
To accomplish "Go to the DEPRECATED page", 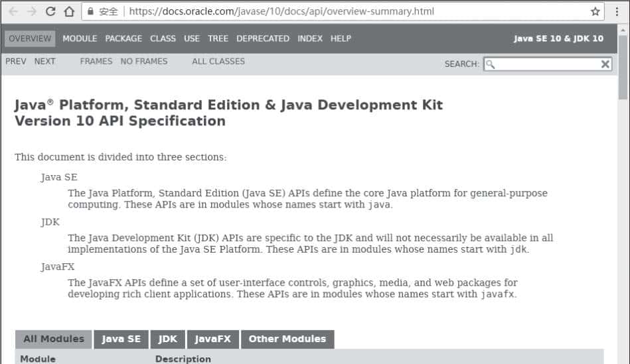I will coord(263,38).
